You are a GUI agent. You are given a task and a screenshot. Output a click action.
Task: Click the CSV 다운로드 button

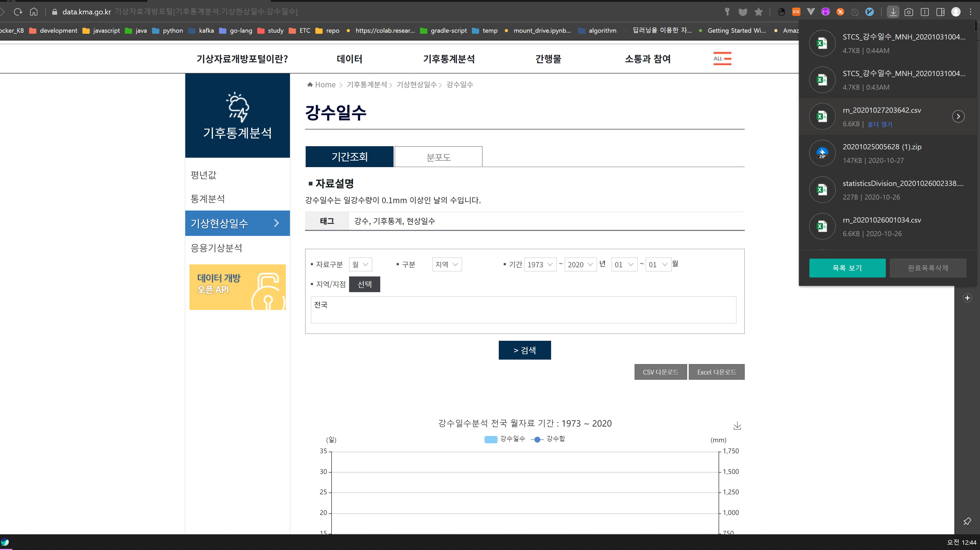point(660,372)
